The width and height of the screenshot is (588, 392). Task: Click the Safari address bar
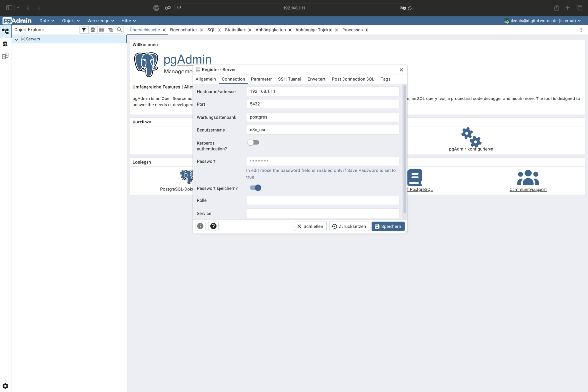point(294,8)
